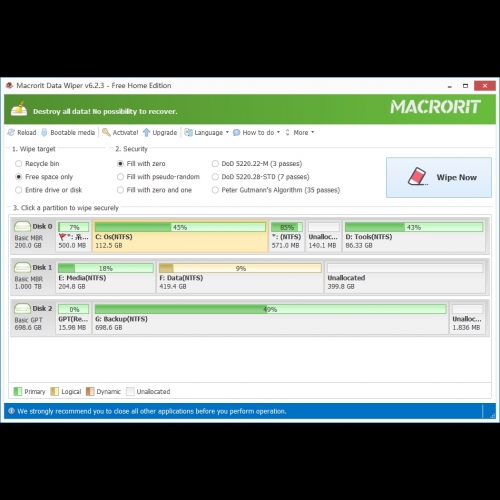
Task: Open the Language dropdown arrow
Action: (227, 132)
